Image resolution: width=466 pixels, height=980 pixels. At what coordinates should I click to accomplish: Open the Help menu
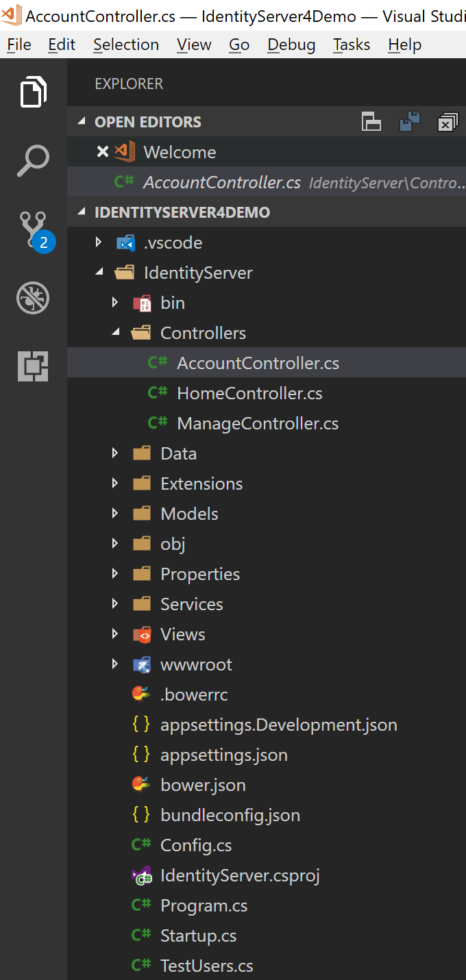point(405,45)
